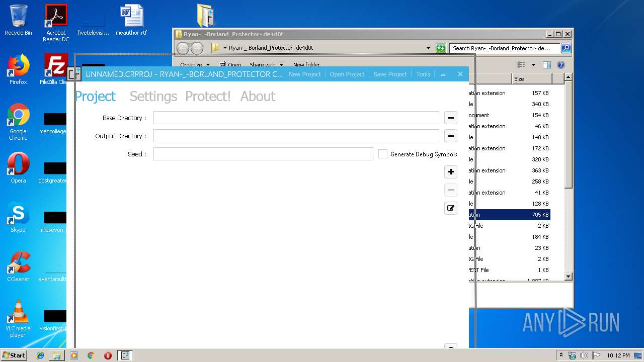Click the grayed-out minus remove button
The image size is (644, 362).
pos(451,190)
